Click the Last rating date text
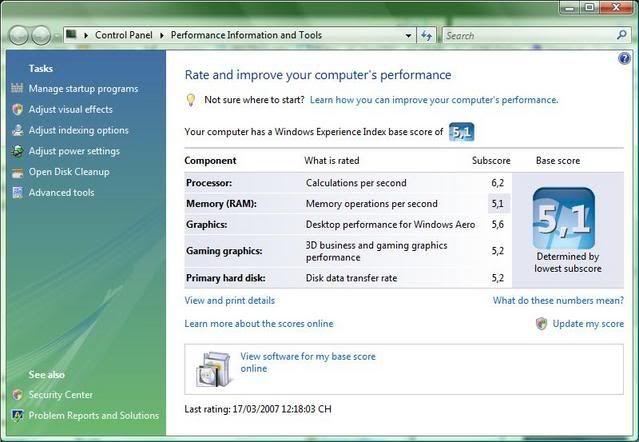The width and height of the screenshot is (639, 442). pyautogui.click(x=258, y=409)
